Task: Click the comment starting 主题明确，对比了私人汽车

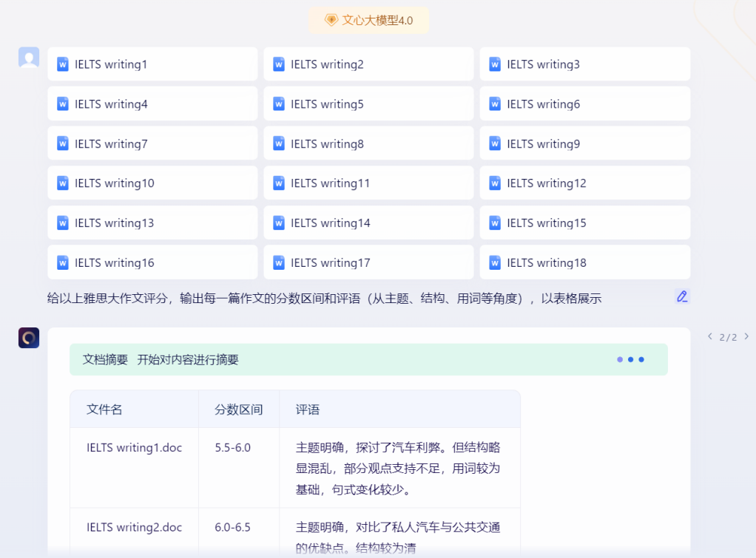Action: (398, 537)
